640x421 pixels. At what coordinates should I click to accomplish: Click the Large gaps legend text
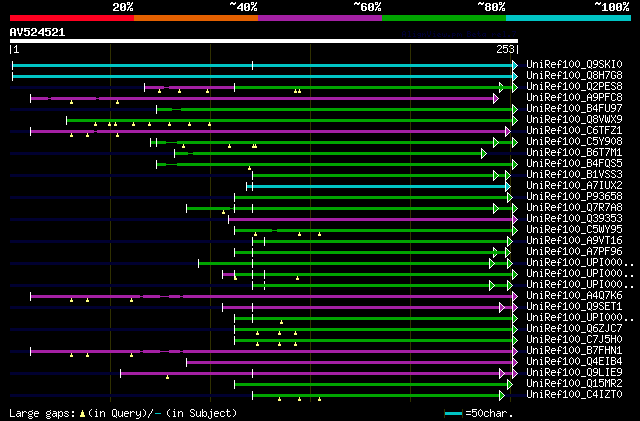coord(123,413)
